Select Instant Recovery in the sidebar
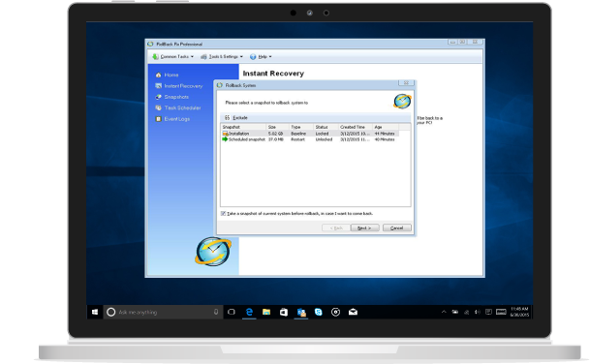Screen dimensions: 590x364 (178, 86)
